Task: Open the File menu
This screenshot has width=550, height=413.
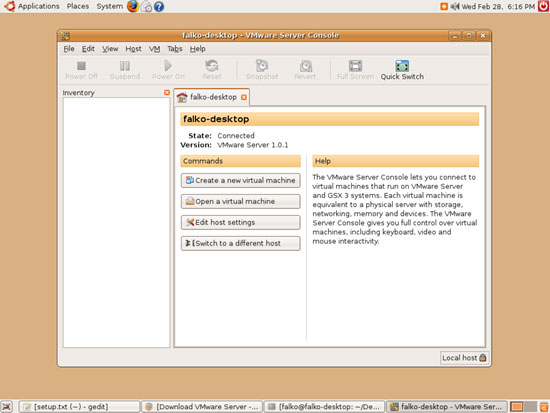Action: pyautogui.click(x=69, y=49)
